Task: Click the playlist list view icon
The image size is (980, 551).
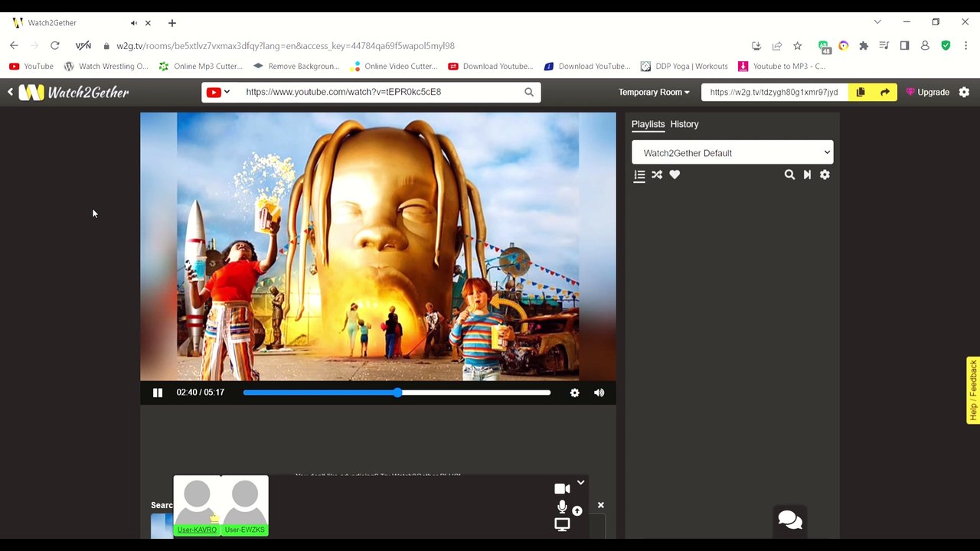Action: 640,175
